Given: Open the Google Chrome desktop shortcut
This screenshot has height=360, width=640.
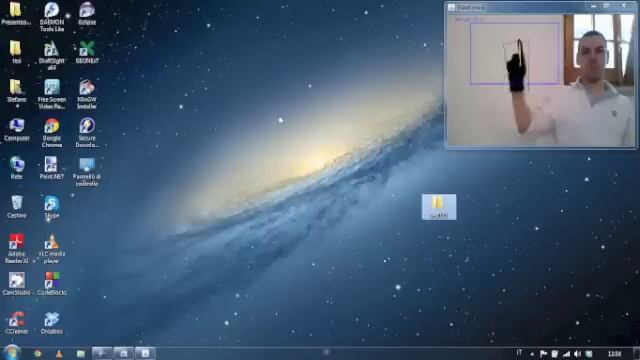Looking at the screenshot, I should 52,133.
